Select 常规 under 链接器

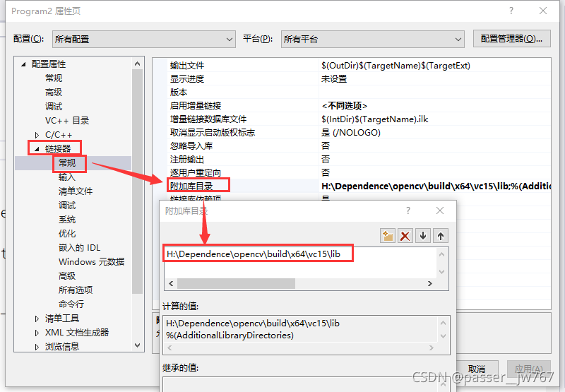pyautogui.click(x=67, y=163)
